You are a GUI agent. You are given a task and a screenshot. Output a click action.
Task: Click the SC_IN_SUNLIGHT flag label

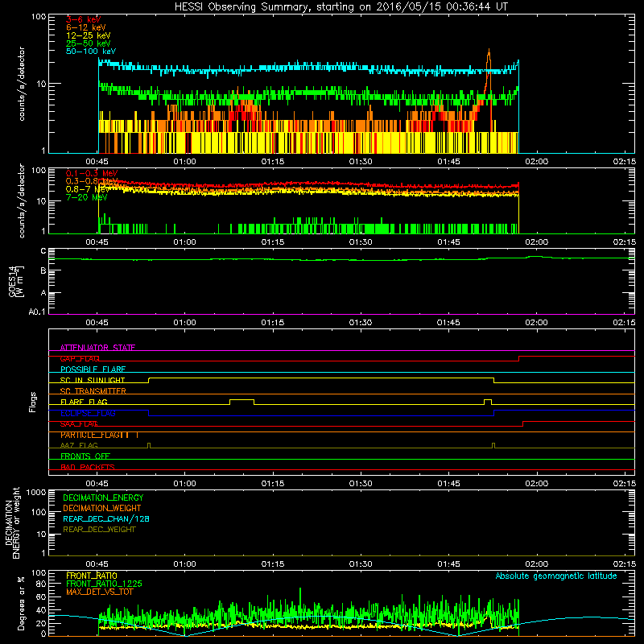(93, 380)
